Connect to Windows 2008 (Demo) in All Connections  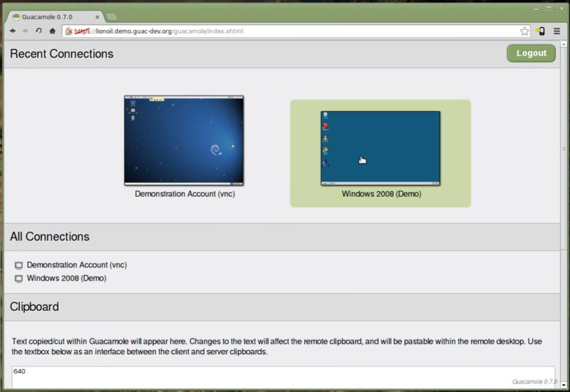66,278
